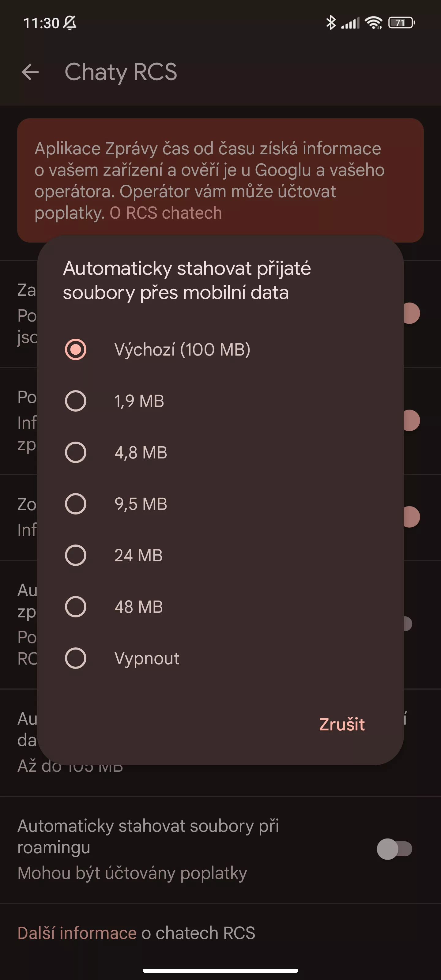Image resolution: width=441 pixels, height=980 pixels.
Task: Tap the Wi-Fi status icon
Action: [x=374, y=23]
